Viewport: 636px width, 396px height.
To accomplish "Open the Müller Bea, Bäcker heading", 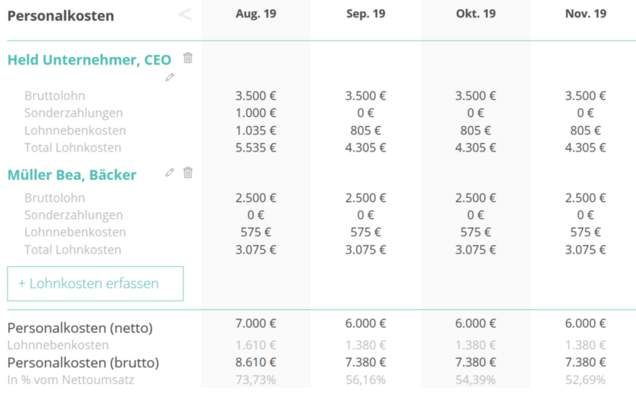I will click(x=72, y=175).
